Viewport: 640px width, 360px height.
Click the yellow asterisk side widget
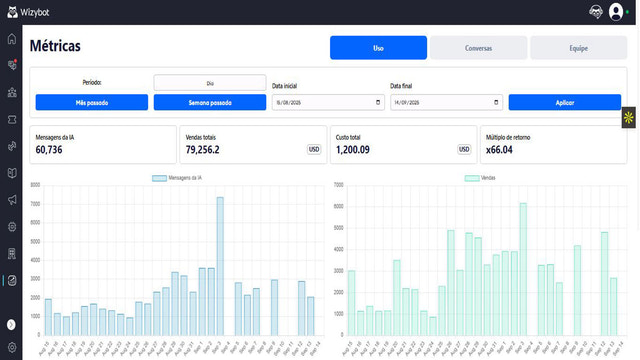629,118
